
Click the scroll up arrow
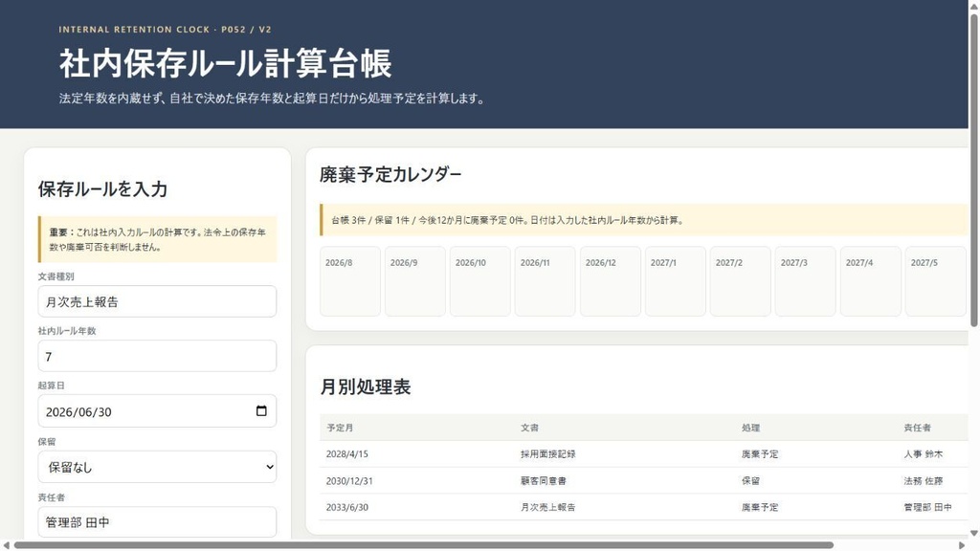point(973,6)
